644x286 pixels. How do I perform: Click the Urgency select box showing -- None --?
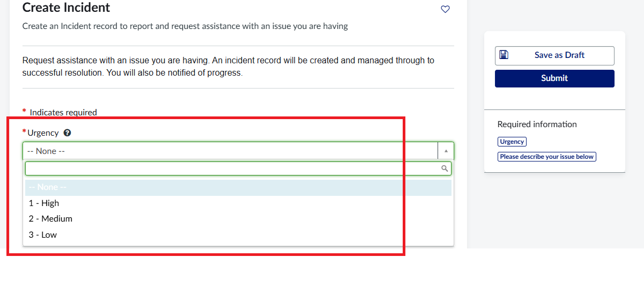(x=231, y=151)
